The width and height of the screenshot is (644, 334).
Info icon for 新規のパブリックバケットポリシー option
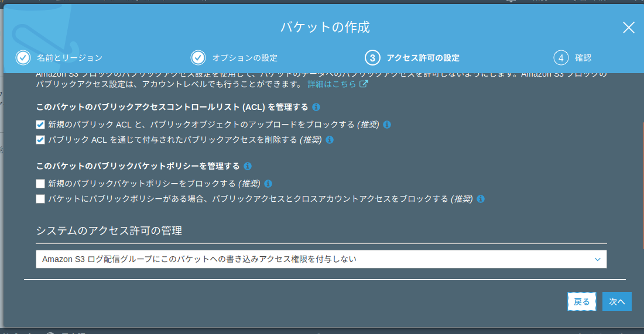268,184
